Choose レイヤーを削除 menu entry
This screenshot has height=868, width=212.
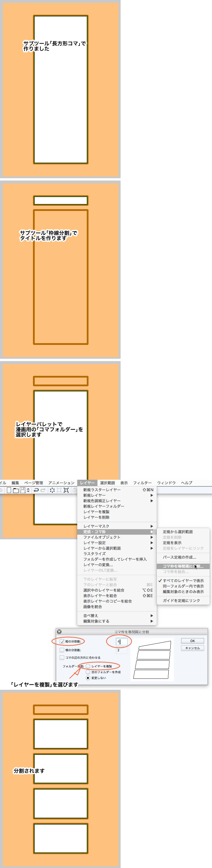[x=117, y=517]
